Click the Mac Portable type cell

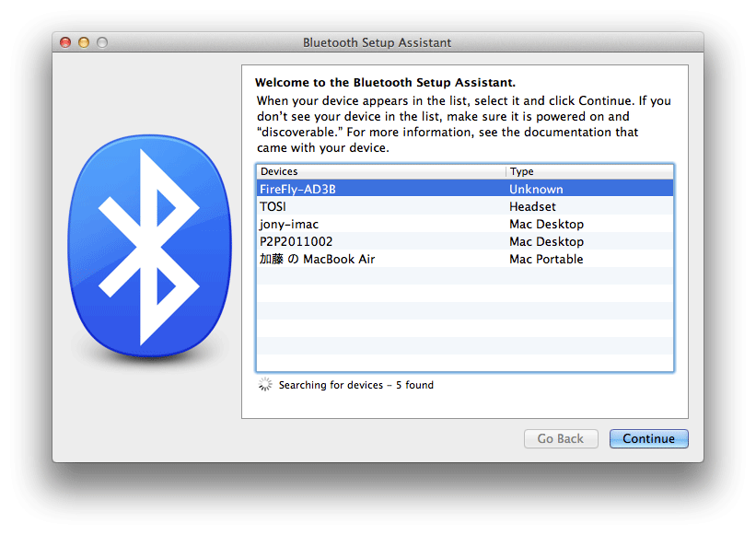point(546,259)
